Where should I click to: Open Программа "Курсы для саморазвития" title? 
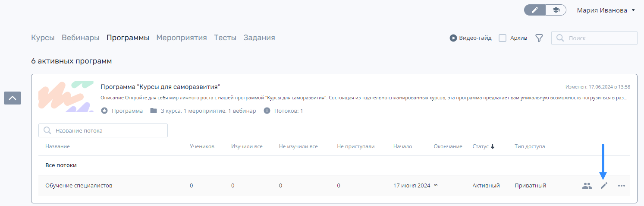pos(160,87)
